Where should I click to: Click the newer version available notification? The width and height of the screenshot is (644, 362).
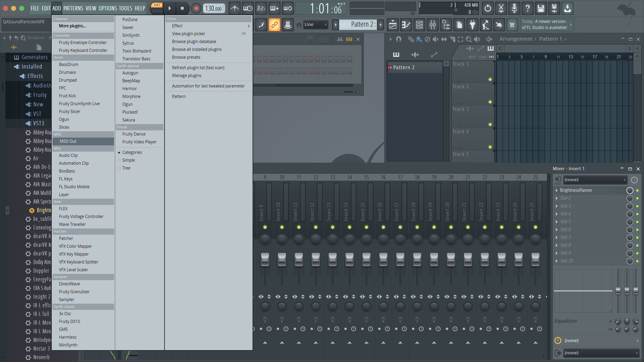tap(547, 25)
